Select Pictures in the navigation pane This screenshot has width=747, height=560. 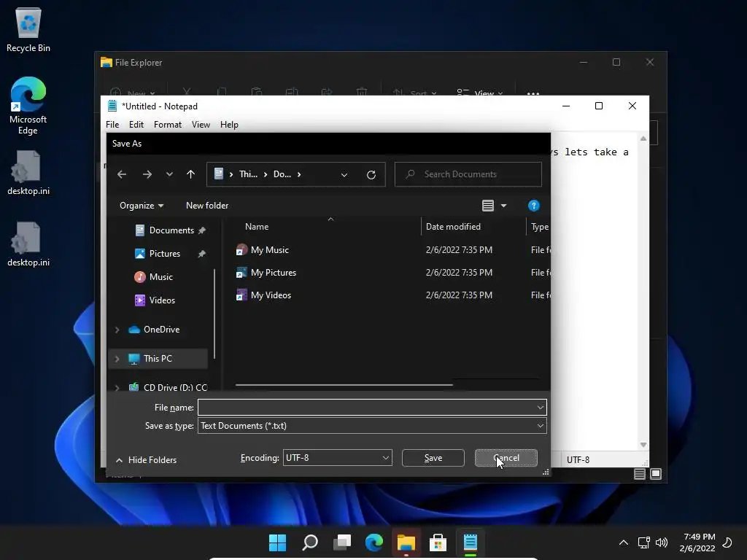pos(164,254)
